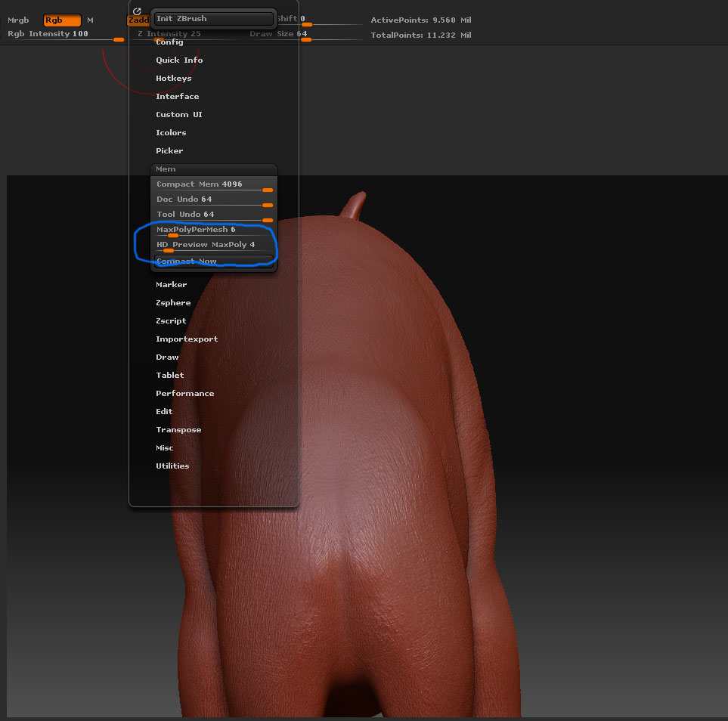Viewport: 728px width, 721px height.
Task: Expand the Marker section
Action: (172, 284)
